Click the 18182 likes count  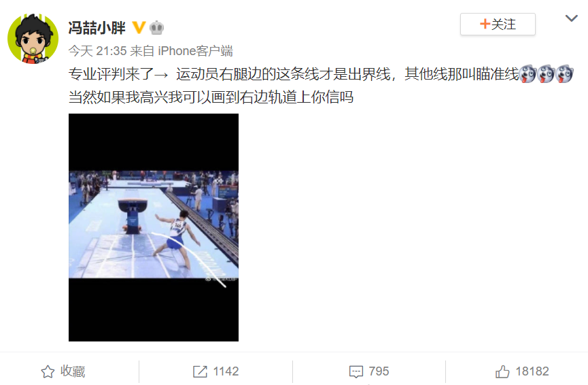532,371
